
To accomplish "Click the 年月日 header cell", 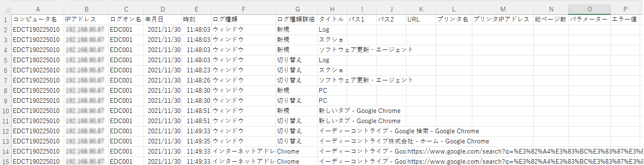I will pyautogui.click(x=162, y=19).
